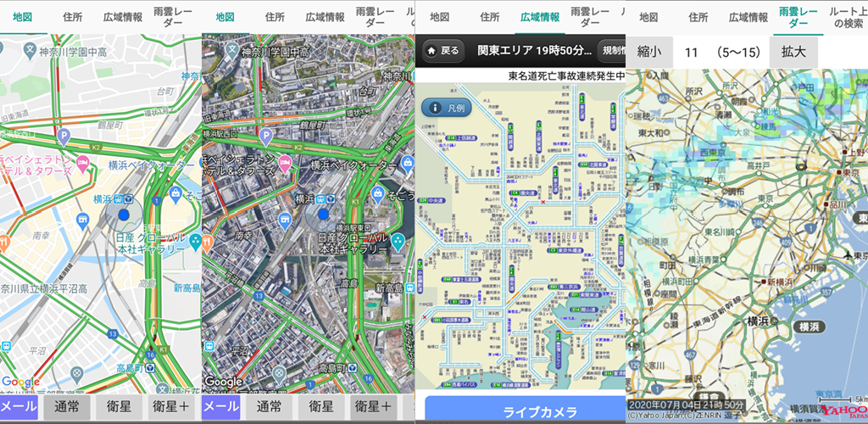
Task: Select 通常 mode on the satellite map screen
Action: pyautogui.click(x=270, y=407)
